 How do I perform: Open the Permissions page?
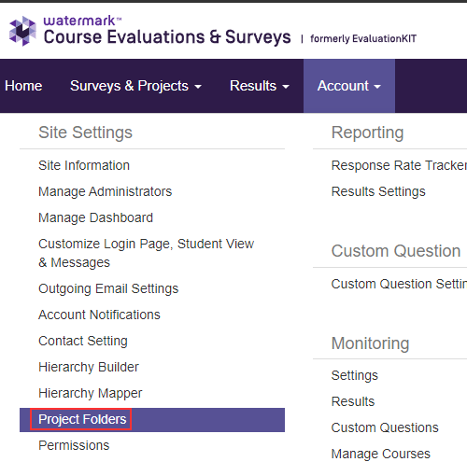pyautogui.click(x=74, y=445)
